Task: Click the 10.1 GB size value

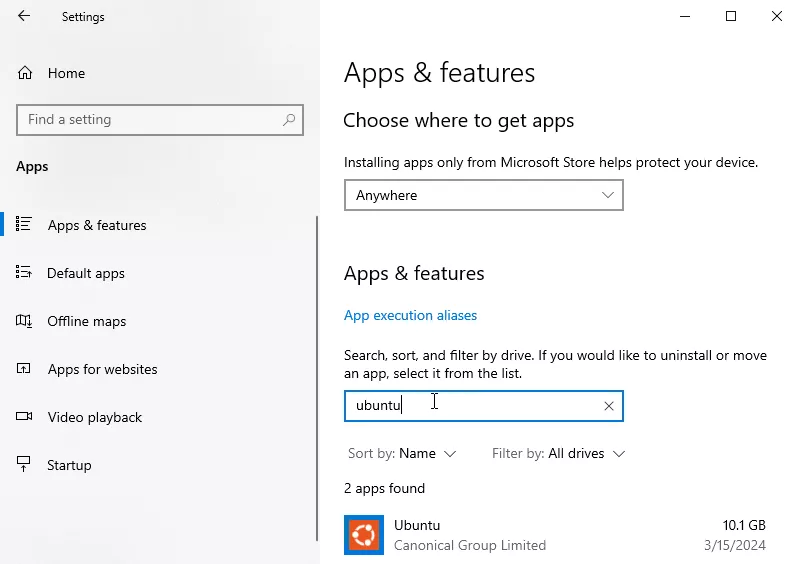Action: 744,525
